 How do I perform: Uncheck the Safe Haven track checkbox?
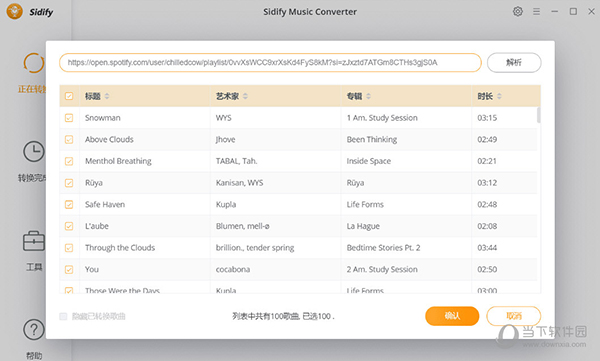tap(69, 204)
